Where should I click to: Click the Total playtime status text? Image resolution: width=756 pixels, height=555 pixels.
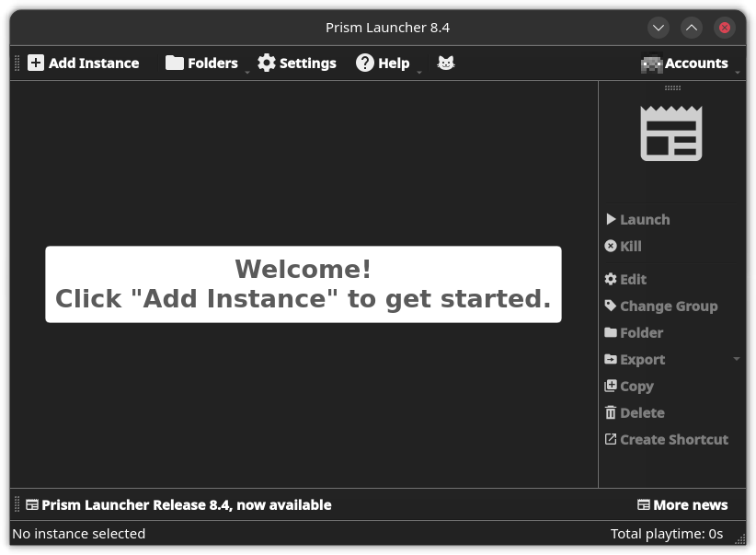pyautogui.click(x=666, y=534)
